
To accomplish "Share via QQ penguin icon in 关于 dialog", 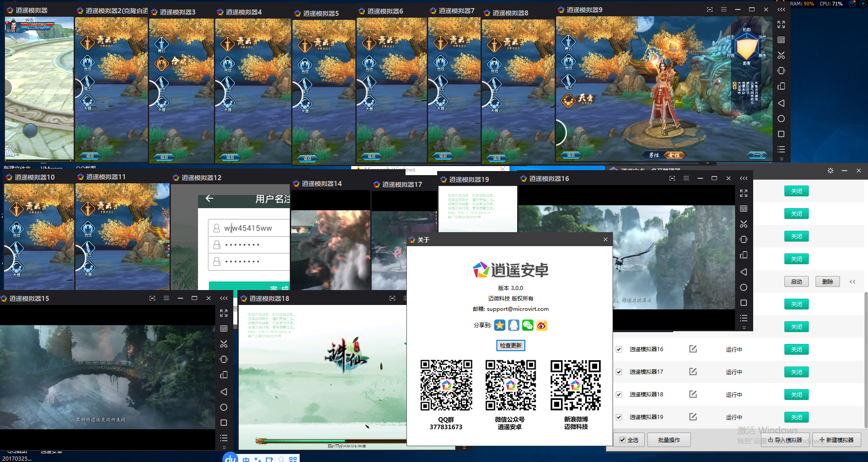I will (514, 325).
